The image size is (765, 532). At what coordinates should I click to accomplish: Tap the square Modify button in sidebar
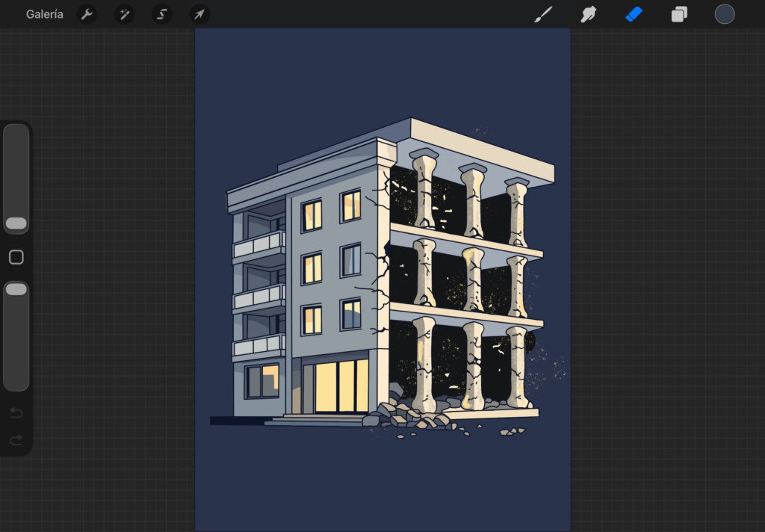(x=16, y=257)
